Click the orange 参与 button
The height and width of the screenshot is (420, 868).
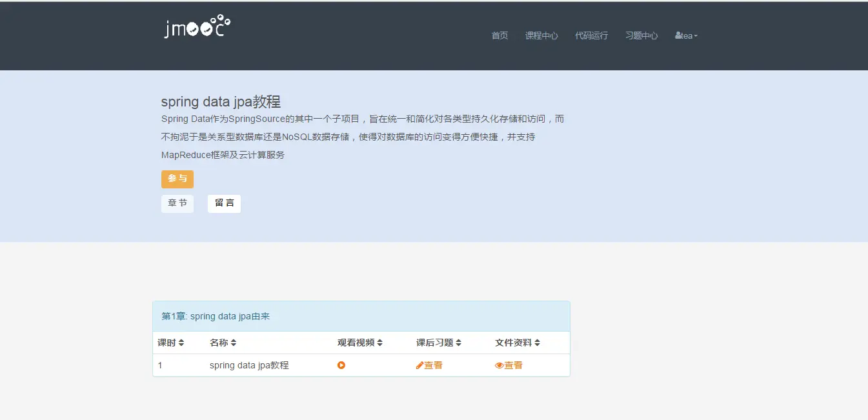[177, 179]
